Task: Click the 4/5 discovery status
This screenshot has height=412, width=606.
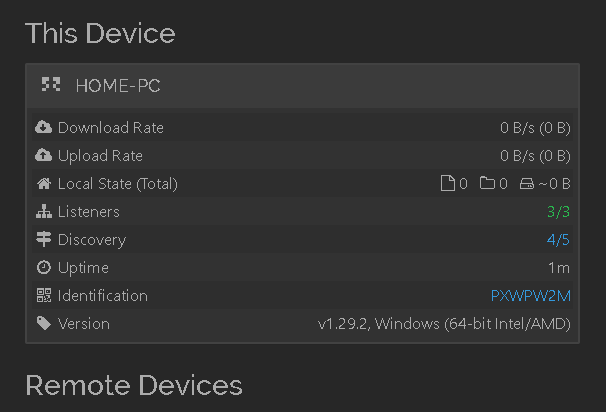Action: 558,240
